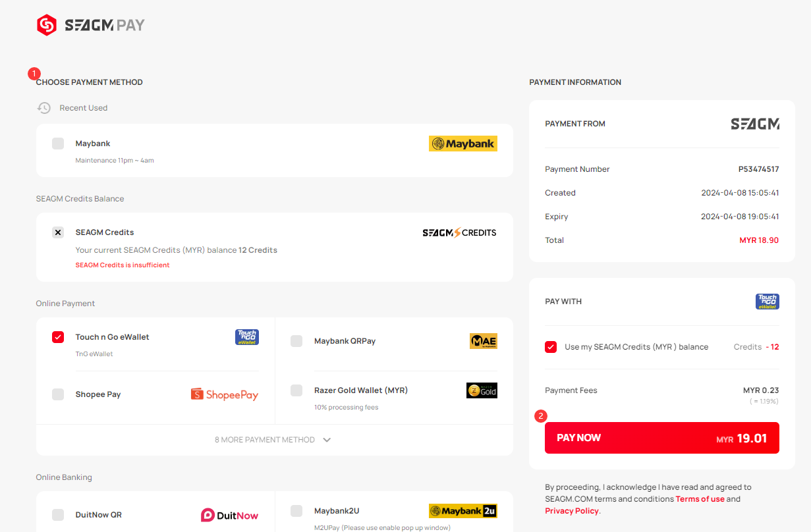
Task: Click the DuitNow QR label
Action: click(x=98, y=515)
